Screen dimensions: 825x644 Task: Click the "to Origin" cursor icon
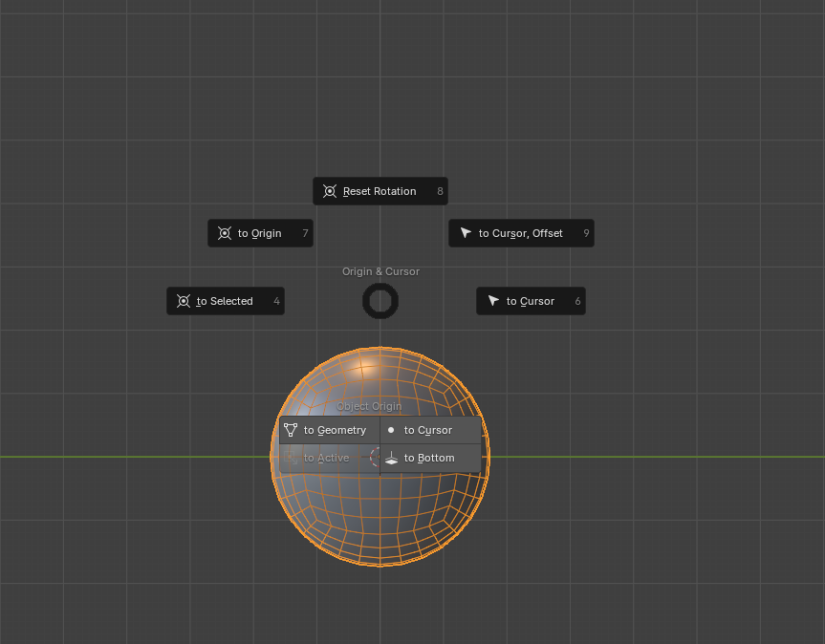225,233
